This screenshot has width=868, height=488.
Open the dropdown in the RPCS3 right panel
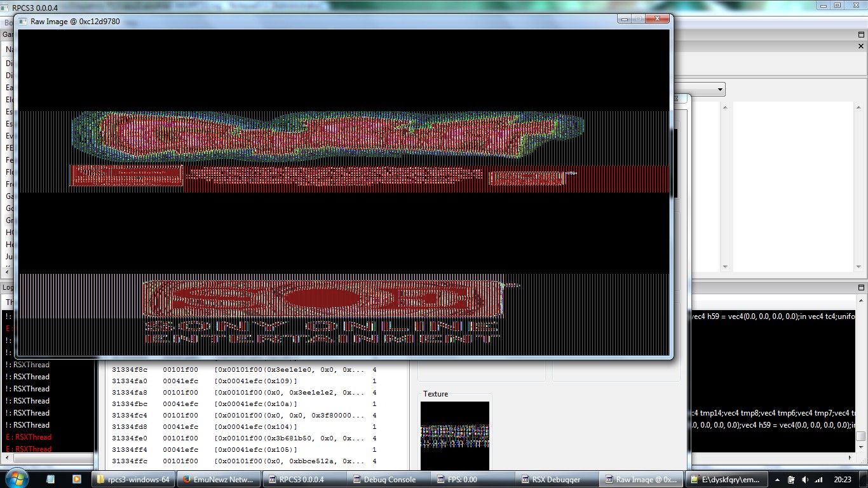pyautogui.click(x=720, y=89)
